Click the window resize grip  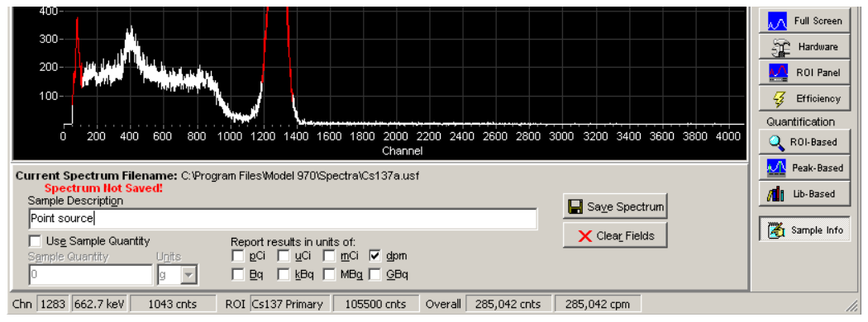click(x=852, y=306)
